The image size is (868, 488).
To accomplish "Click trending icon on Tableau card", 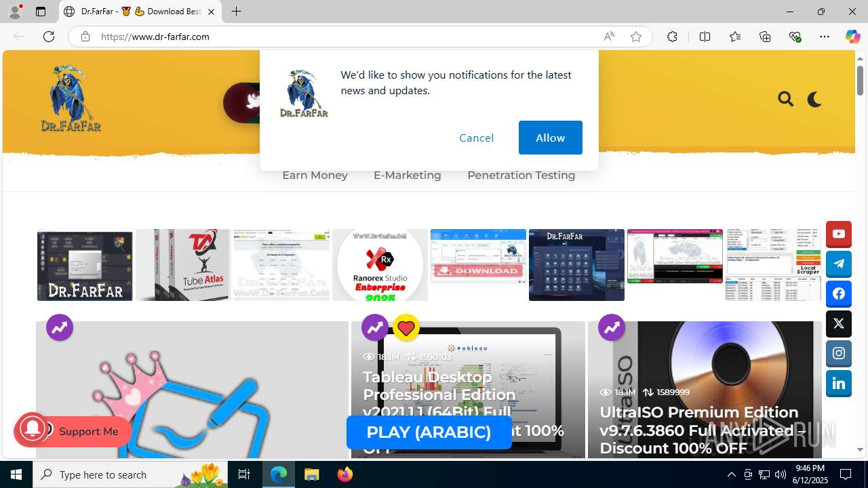I will (x=375, y=328).
